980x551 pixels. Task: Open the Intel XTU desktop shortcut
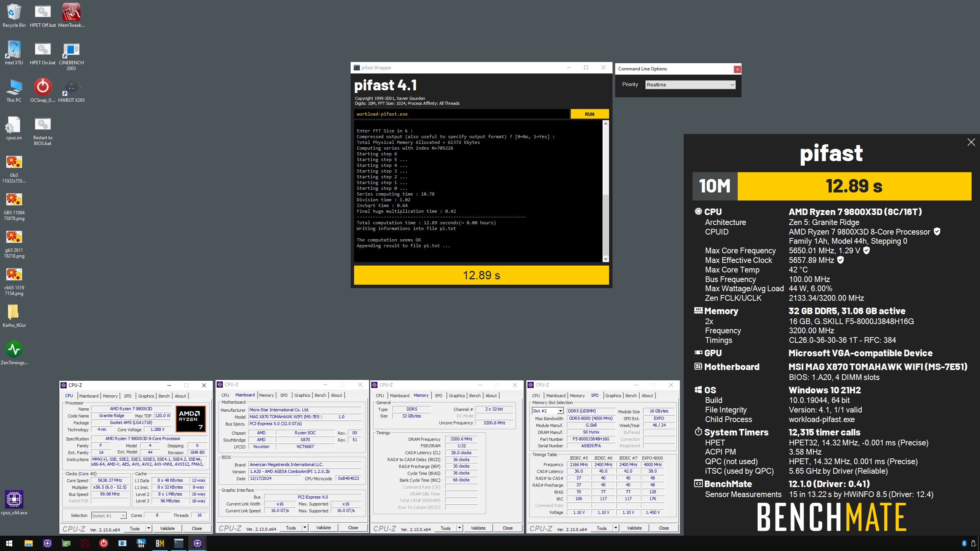(14, 53)
